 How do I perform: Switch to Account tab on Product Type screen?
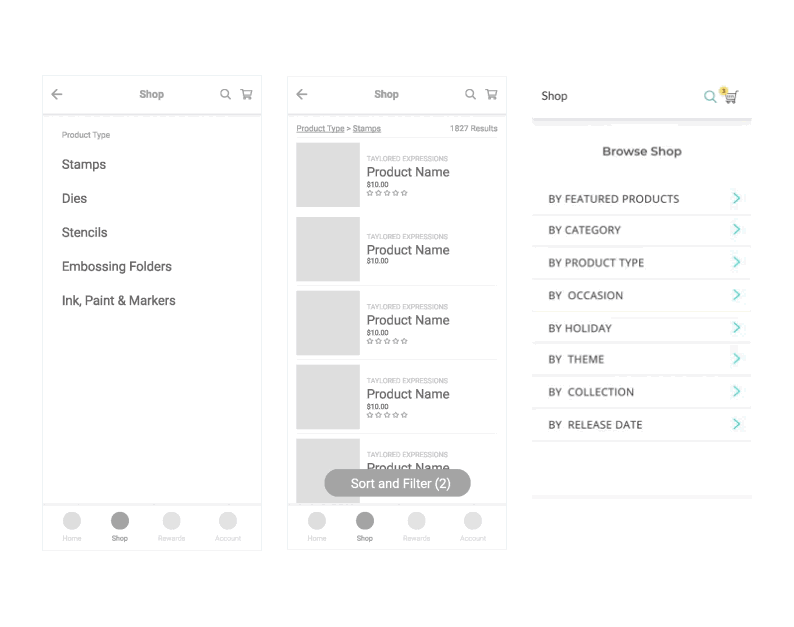(228, 527)
